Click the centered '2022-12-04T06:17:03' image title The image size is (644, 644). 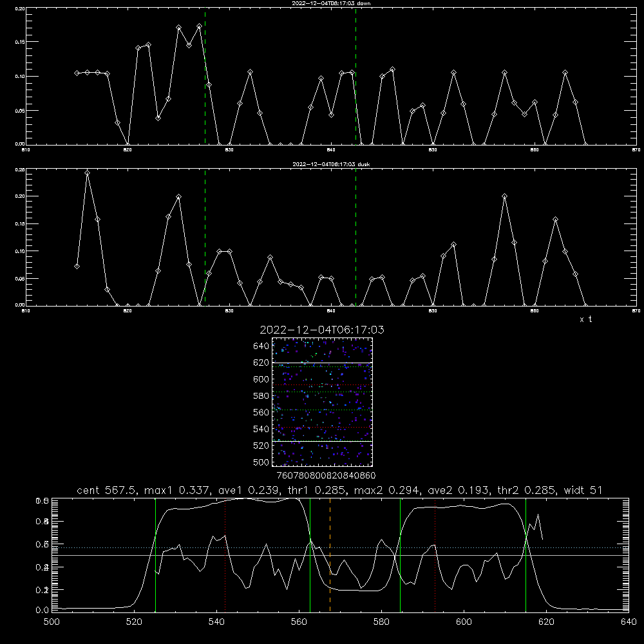click(x=322, y=330)
